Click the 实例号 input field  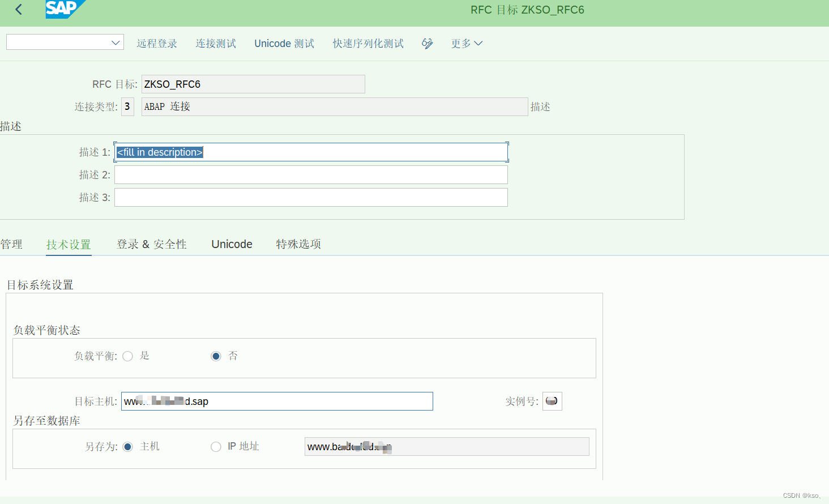[552, 401]
